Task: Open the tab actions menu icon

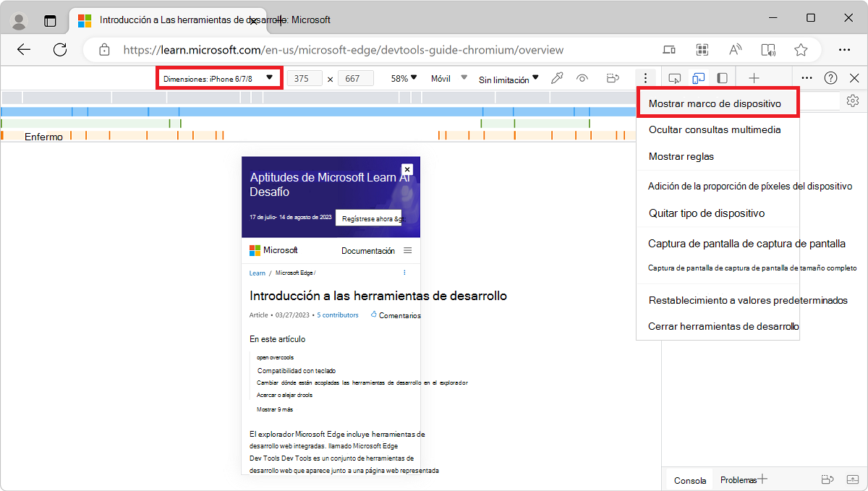Action: pyautogui.click(x=50, y=20)
